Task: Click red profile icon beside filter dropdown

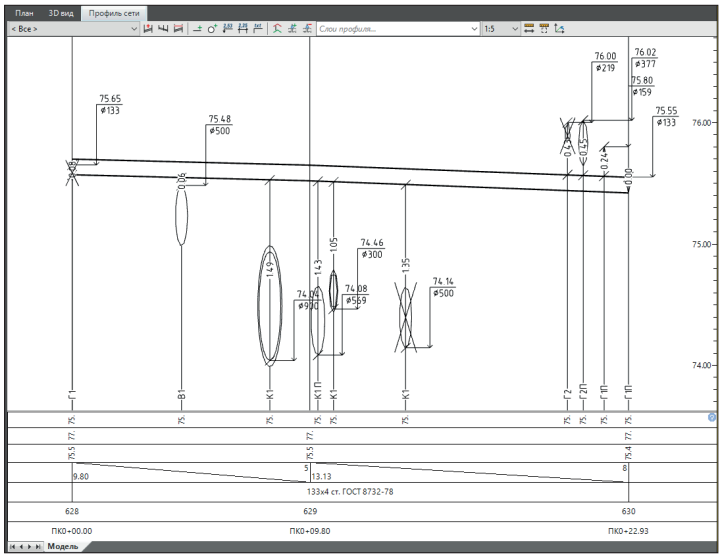Action: click(150, 30)
